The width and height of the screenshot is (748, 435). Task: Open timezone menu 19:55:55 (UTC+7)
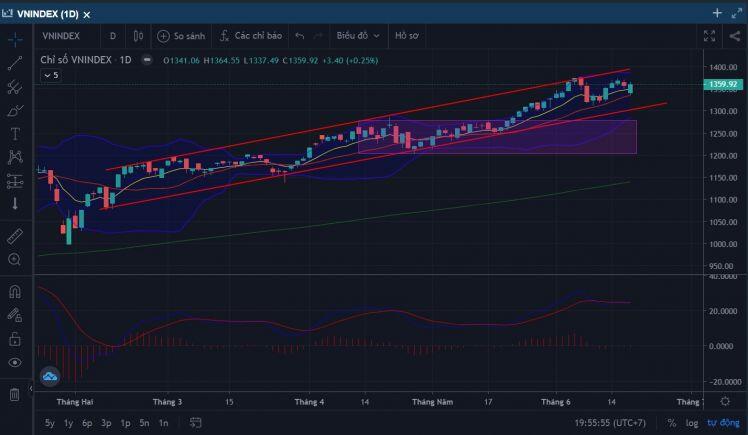pos(610,423)
